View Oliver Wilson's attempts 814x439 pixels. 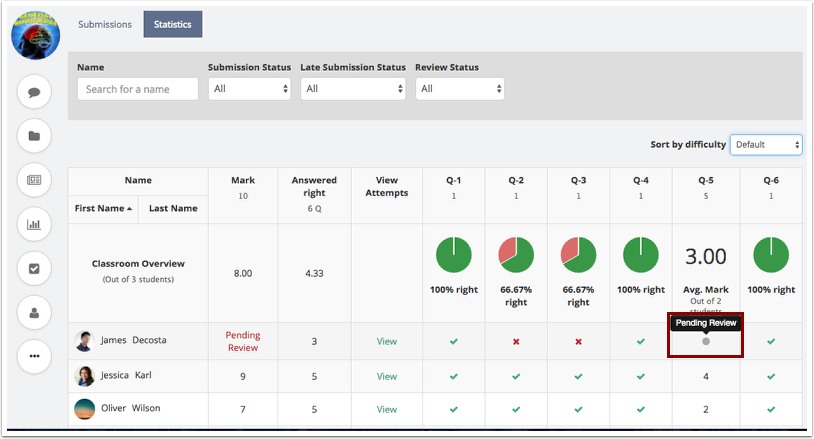[x=387, y=409]
